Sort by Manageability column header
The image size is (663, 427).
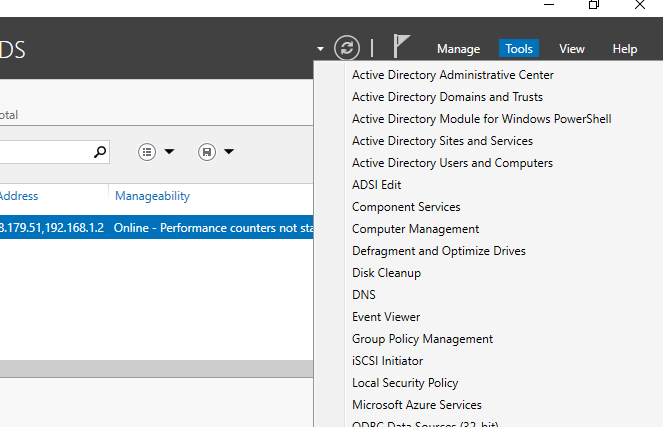[152, 196]
